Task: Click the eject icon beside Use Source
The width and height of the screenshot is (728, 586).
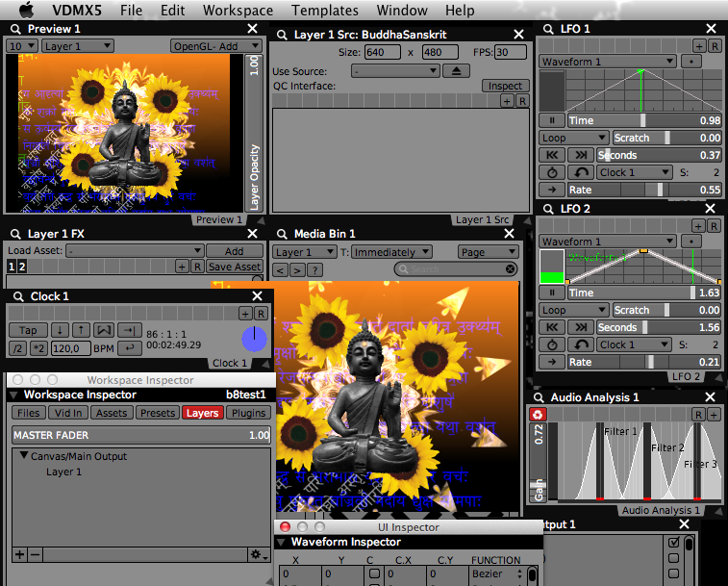Action: coord(457,71)
